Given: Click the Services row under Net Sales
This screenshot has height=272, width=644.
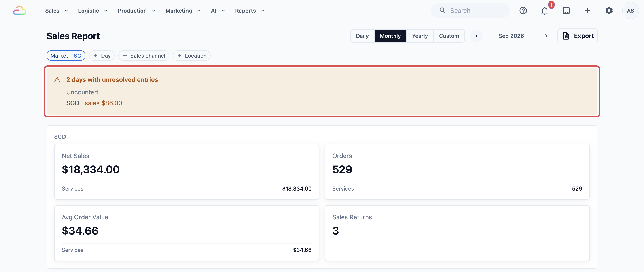Looking at the screenshot, I should coord(186,188).
